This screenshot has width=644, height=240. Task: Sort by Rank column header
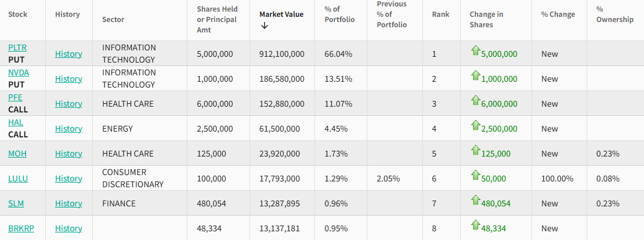click(440, 14)
